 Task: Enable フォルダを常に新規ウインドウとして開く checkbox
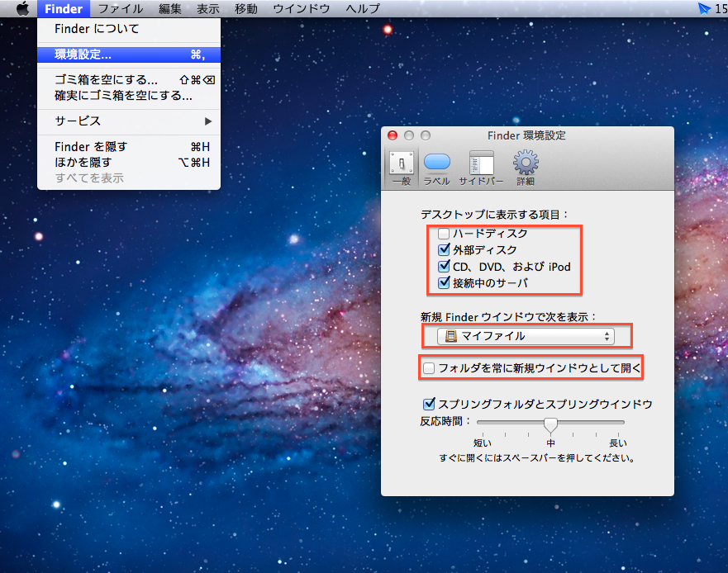[x=429, y=368]
